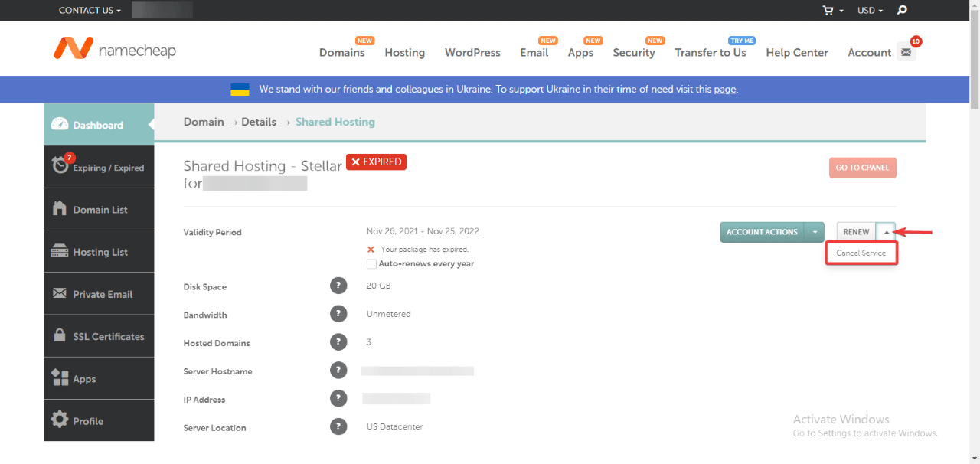Click the RENEW button
Image resolution: width=980 pixels, height=464 pixels.
click(856, 232)
